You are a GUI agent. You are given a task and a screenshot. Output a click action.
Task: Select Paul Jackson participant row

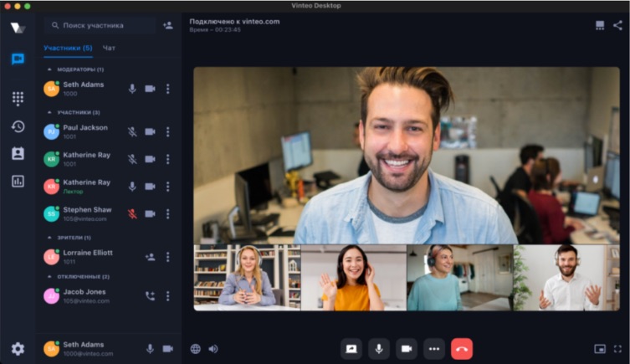(109, 131)
